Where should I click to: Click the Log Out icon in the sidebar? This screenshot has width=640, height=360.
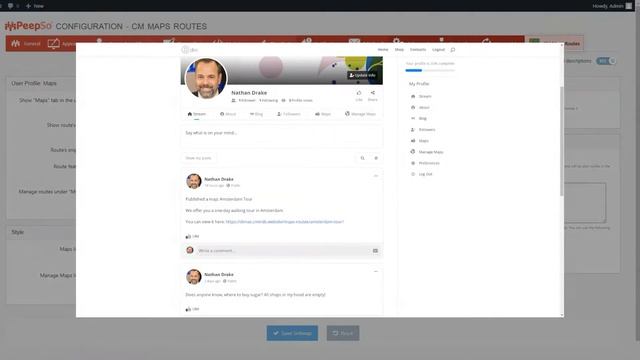pyautogui.click(x=413, y=174)
